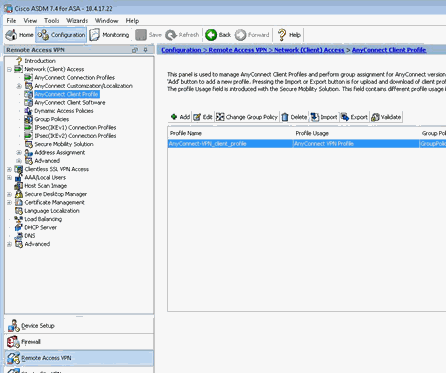The height and width of the screenshot is (373, 446).
Task: Click the Edit pencil icon
Action: 197,117
